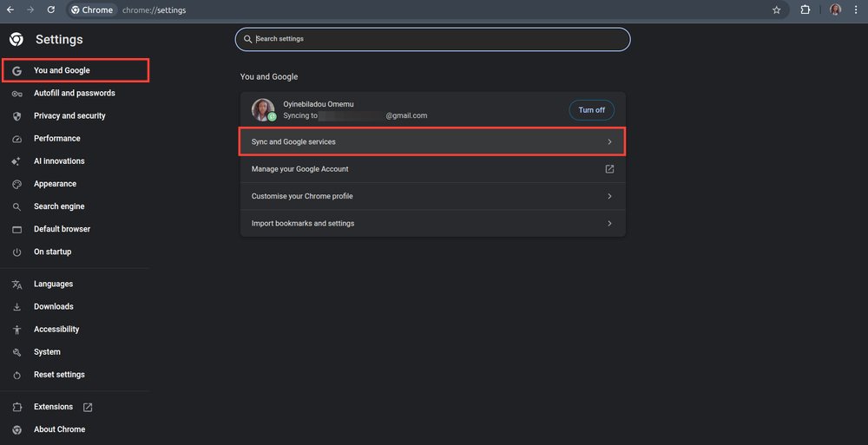This screenshot has width=868, height=445.
Task: Open the Extensions puzzle icon in toolbar
Action: click(806, 10)
